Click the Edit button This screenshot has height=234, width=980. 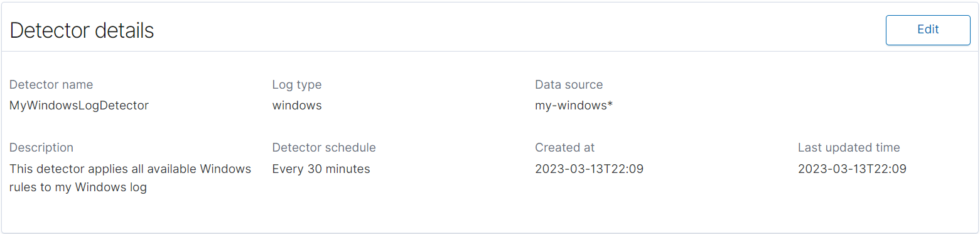[x=928, y=30]
